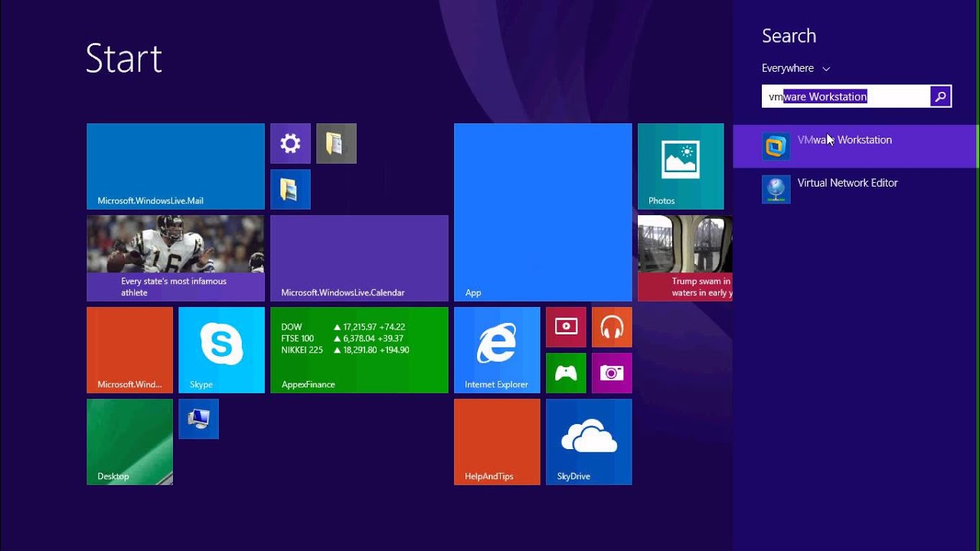Open the HelpAndTips tile
The height and width of the screenshot is (551, 980).
point(497,442)
